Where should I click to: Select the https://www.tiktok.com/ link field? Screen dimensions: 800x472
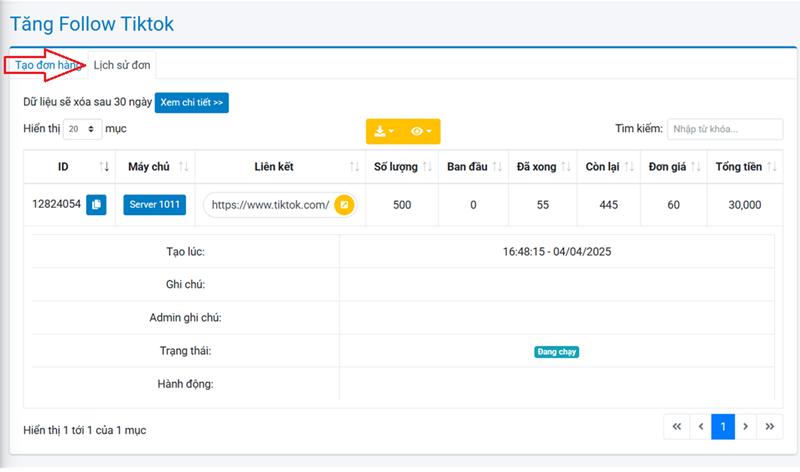click(269, 205)
